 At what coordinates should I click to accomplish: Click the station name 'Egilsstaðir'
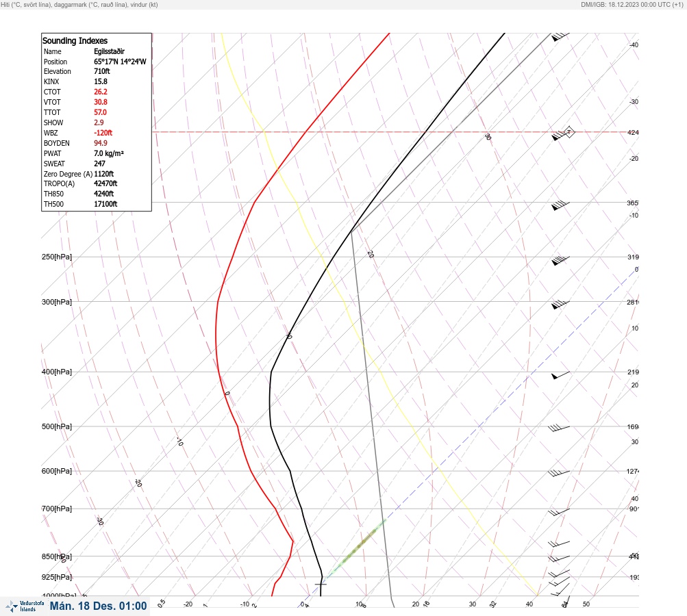click(x=109, y=51)
